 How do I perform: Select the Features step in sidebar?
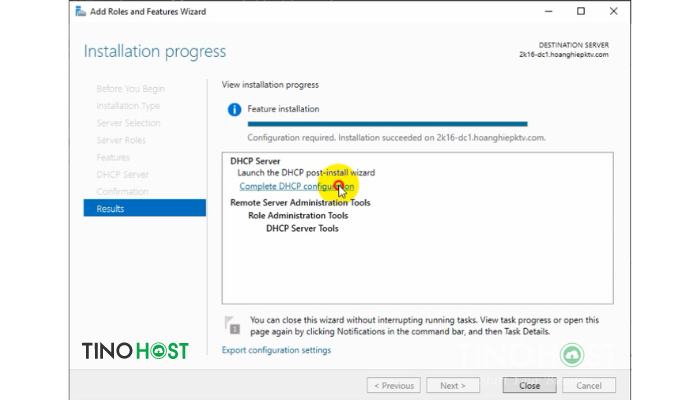coord(113,157)
